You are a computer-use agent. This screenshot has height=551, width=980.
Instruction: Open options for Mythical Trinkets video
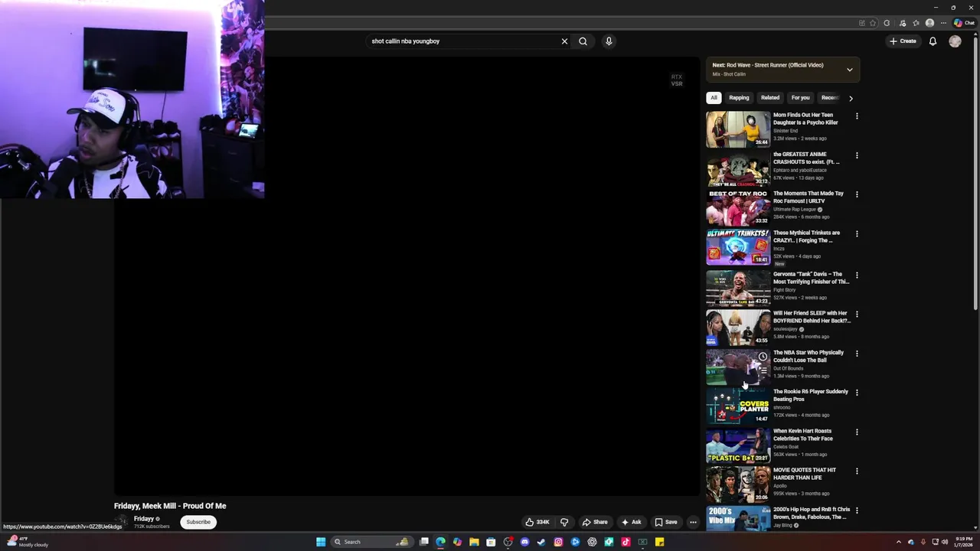click(857, 233)
